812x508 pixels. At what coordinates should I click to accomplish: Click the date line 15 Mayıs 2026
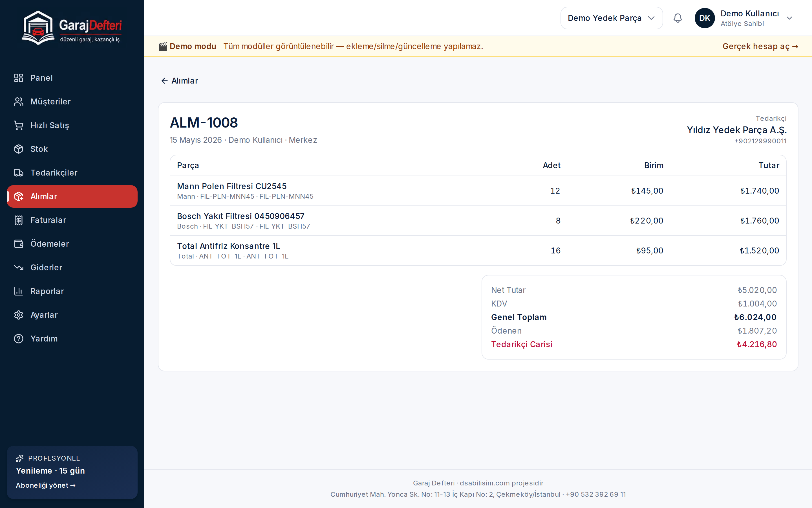[196, 140]
